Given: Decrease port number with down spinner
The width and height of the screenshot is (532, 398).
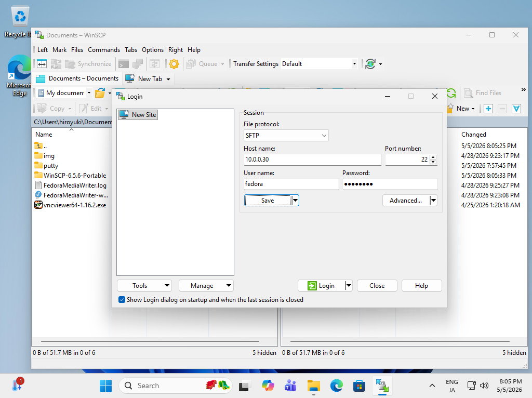Looking at the screenshot, I should pyautogui.click(x=433, y=162).
